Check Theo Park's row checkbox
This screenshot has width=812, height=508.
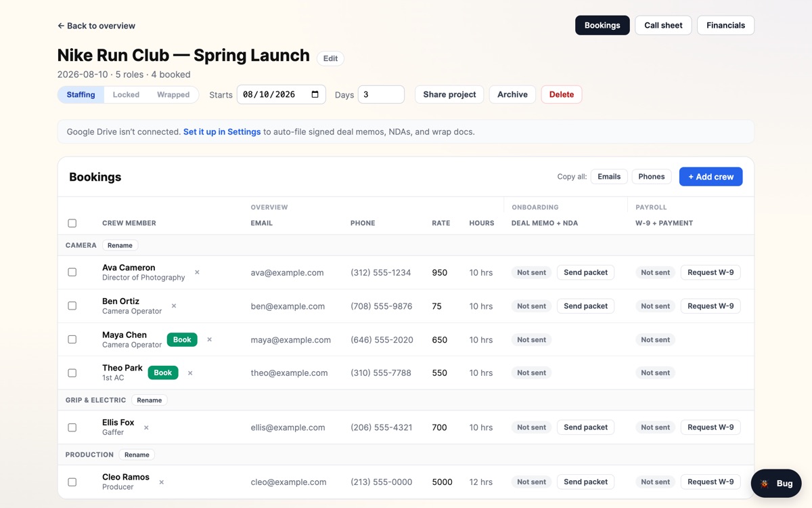click(72, 373)
